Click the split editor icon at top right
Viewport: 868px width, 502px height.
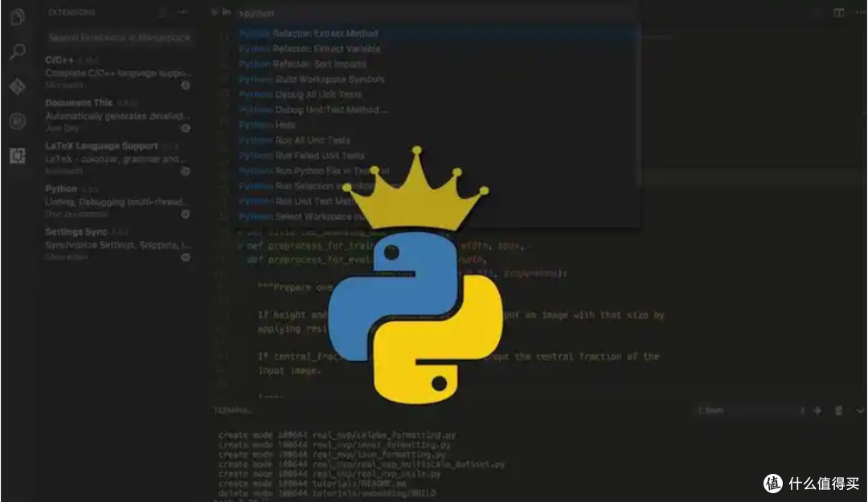838,12
